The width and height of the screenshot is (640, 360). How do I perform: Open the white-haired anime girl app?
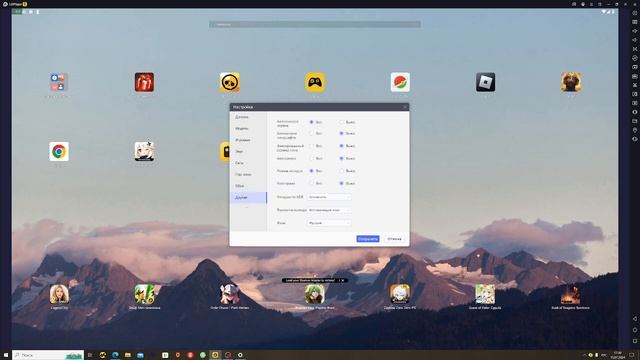(x=144, y=151)
